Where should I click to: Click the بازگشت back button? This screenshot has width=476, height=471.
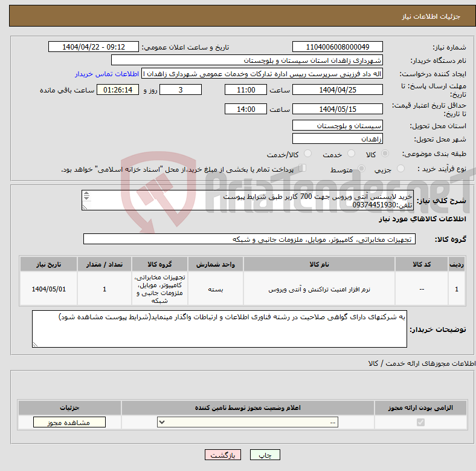[x=222, y=455]
